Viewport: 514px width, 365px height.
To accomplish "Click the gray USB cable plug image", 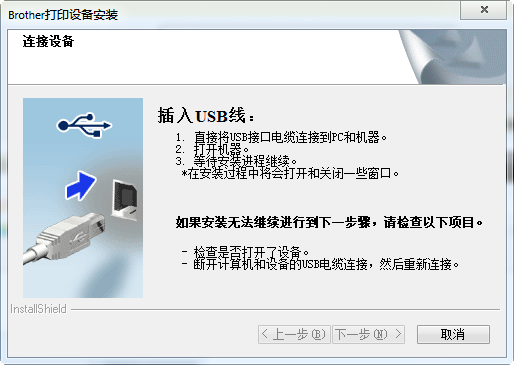I will (63, 237).
